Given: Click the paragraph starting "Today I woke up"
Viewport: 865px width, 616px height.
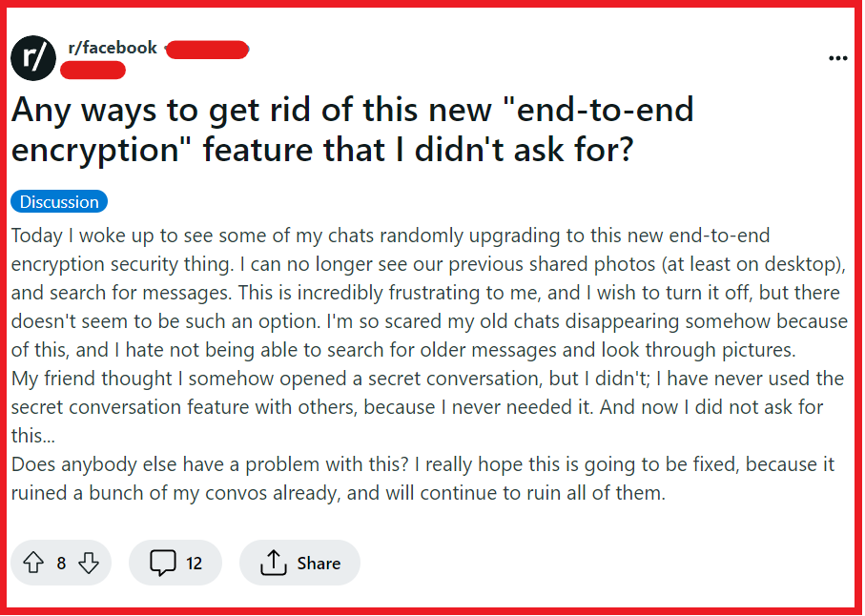Looking at the screenshot, I should (x=429, y=293).
